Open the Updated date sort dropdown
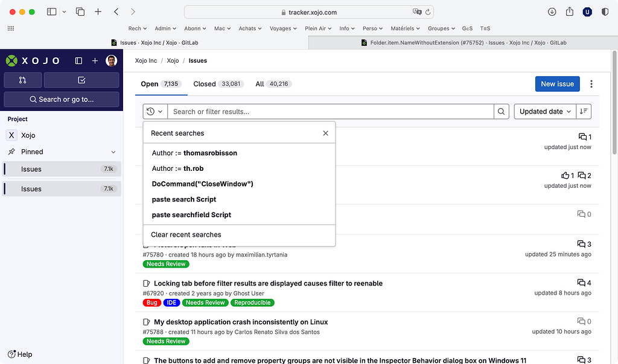618x364 pixels. coord(544,111)
